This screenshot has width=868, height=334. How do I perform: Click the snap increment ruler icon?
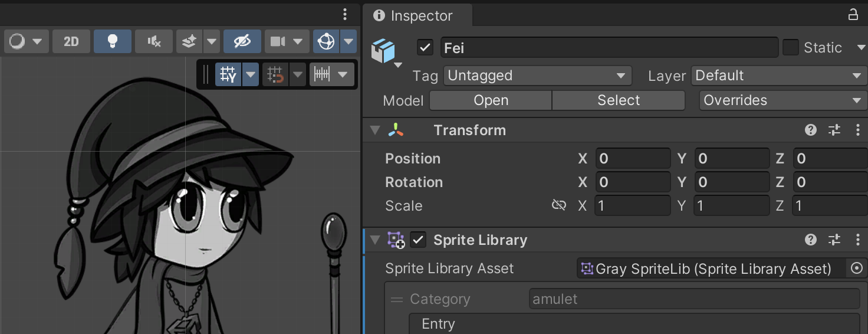click(322, 75)
